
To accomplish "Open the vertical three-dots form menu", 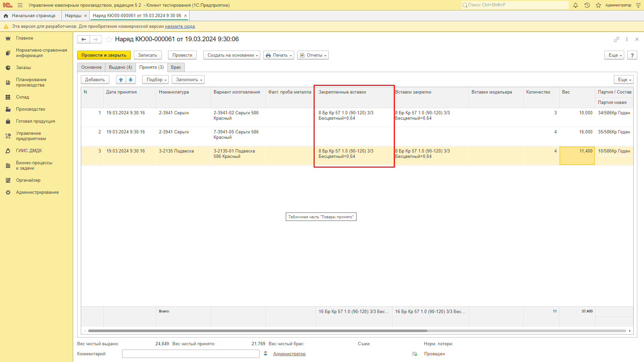I will [x=627, y=39].
